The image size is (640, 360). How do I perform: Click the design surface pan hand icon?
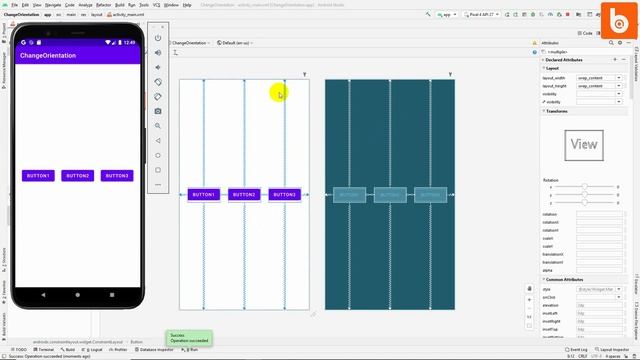529,289
